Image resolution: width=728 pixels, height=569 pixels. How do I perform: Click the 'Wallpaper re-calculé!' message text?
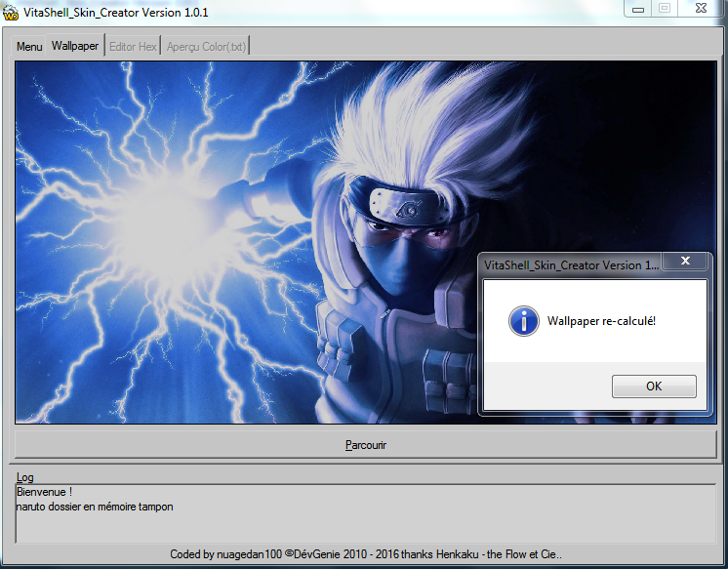click(x=600, y=320)
